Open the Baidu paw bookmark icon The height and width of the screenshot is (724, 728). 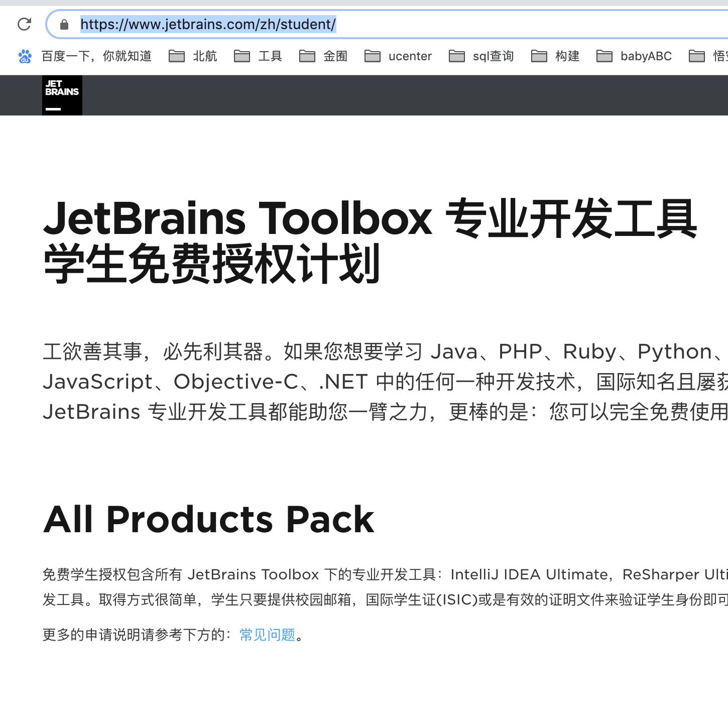click(25, 56)
